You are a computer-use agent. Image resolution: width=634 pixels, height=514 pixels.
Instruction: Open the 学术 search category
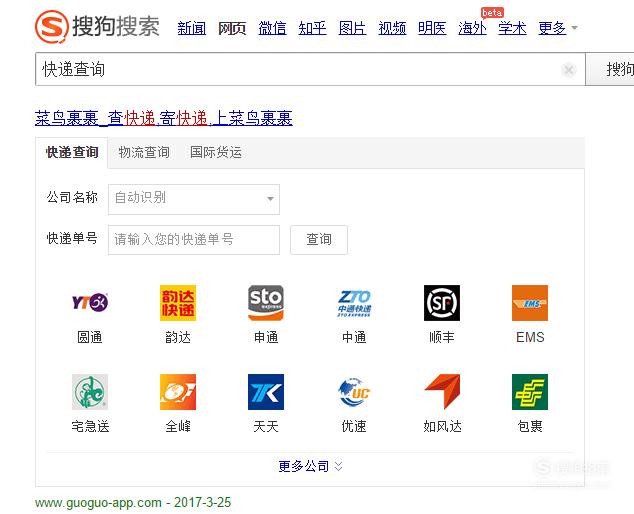(512, 28)
